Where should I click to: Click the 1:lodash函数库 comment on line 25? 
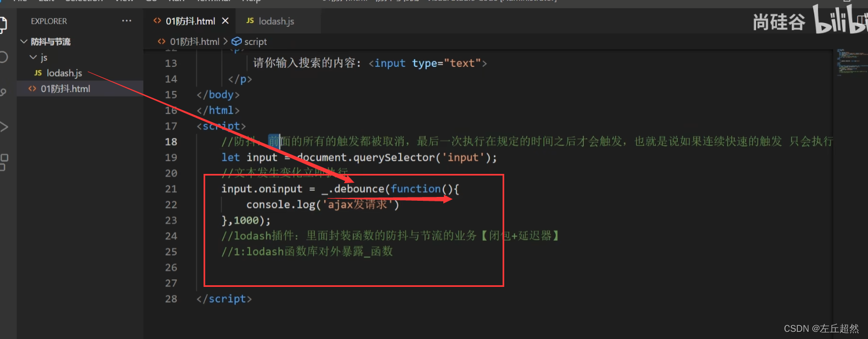click(x=307, y=252)
